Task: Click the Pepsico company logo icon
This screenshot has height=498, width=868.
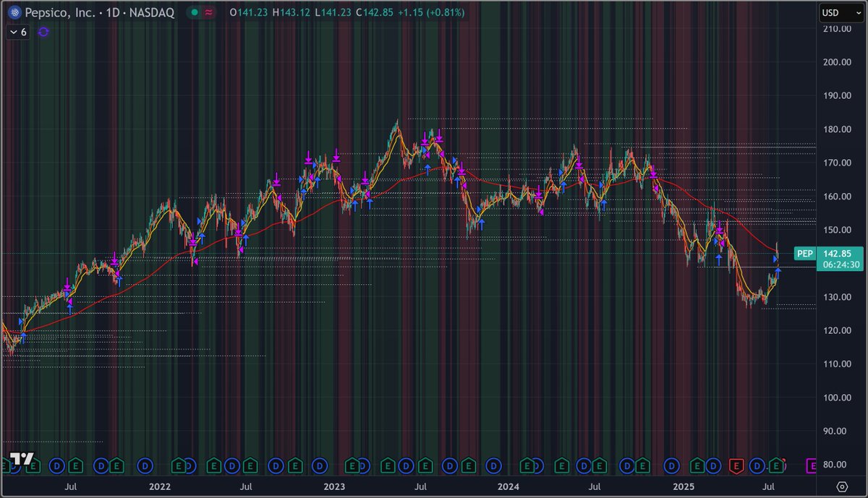Action: [14, 13]
